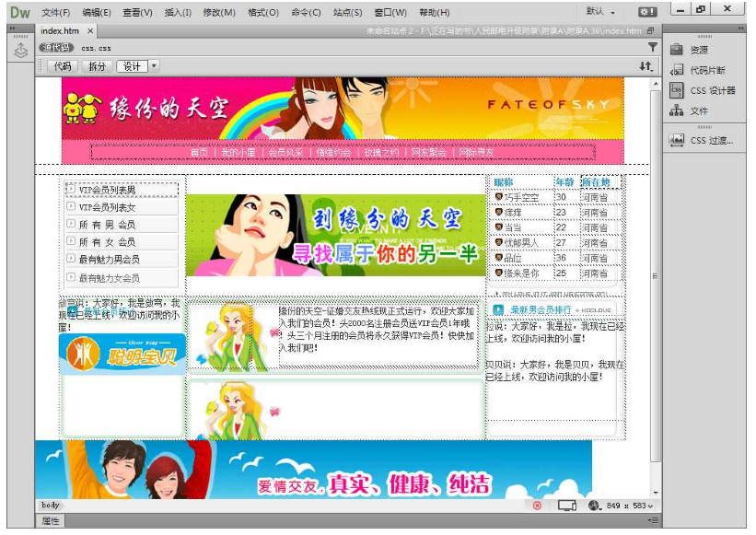Open the 默认 workspace dropdown
This screenshot has height=535, width=756.
(601, 12)
